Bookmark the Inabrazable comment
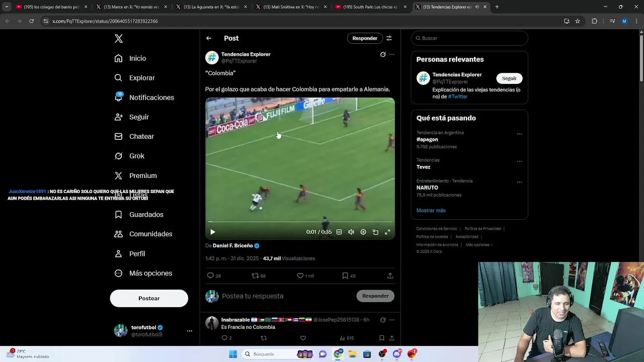Viewport: 644px width, 362px height. pyautogui.click(x=382, y=338)
